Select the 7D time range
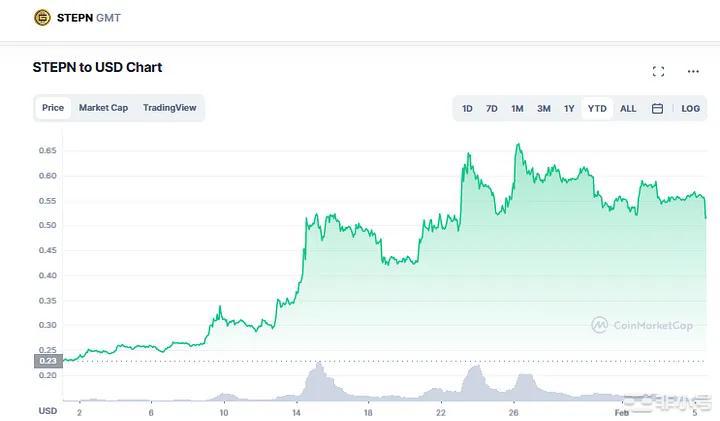This screenshot has height=421, width=720. point(492,108)
